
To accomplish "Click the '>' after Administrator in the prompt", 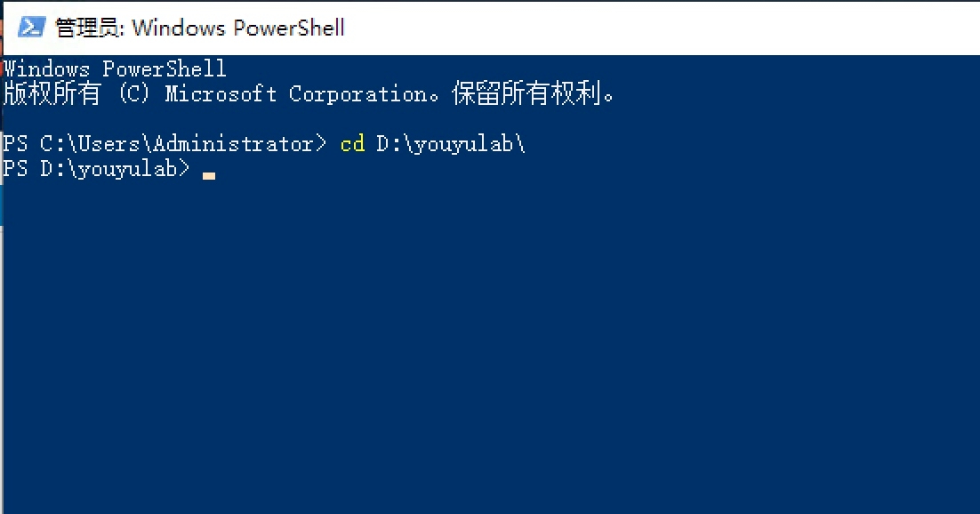I will coord(321,144).
